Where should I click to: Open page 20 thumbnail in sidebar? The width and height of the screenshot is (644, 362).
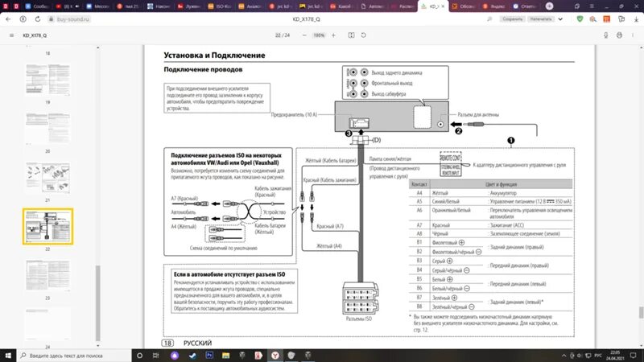(x=48, y=129)
